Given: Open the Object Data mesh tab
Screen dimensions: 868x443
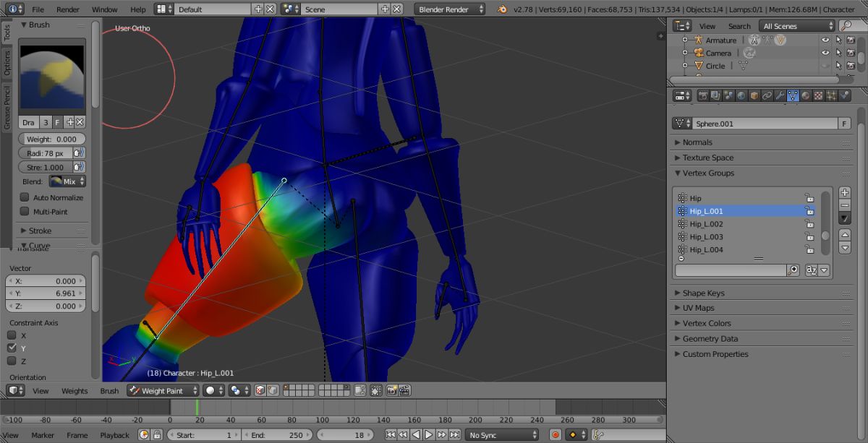Looking at the screenshot, I should tap(793, 95).
